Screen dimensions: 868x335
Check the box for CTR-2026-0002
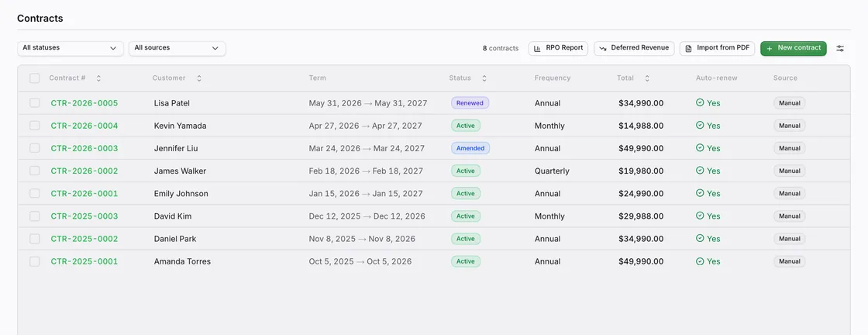35,171
